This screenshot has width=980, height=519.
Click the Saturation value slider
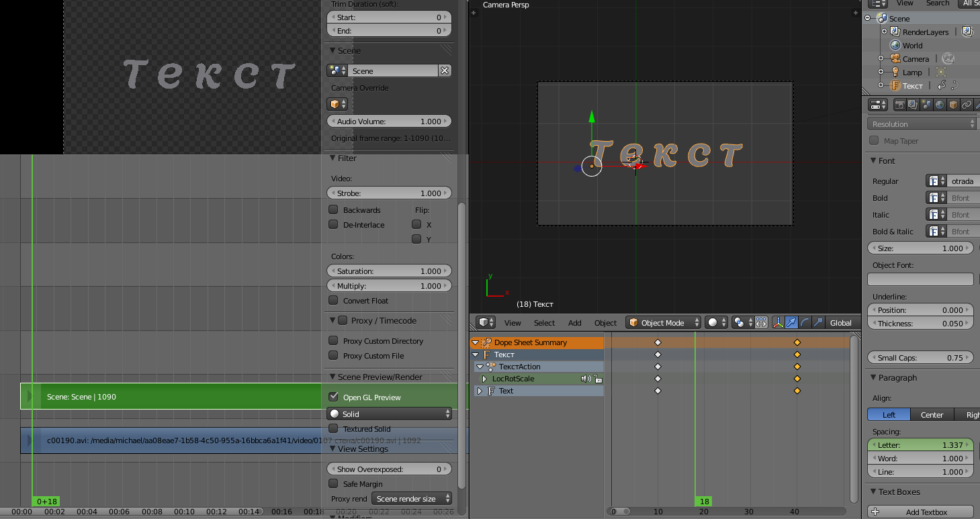click(x=389, y=271)
